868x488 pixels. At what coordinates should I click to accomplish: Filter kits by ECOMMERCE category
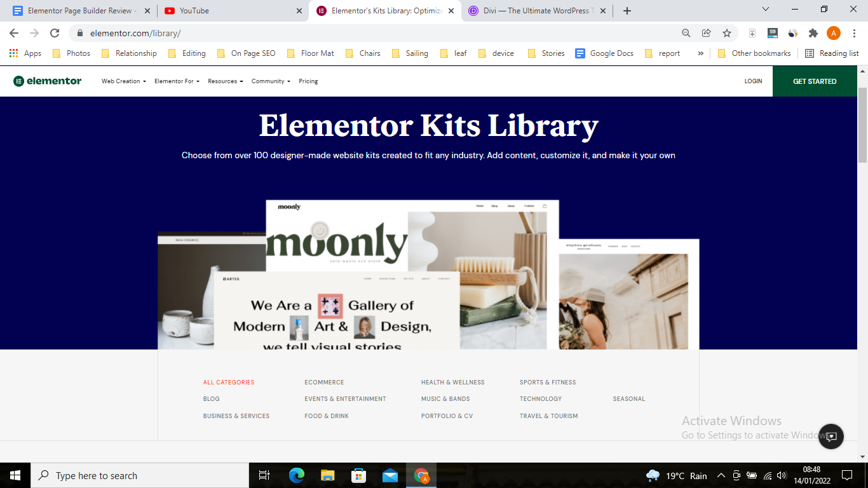[x=324, y=383]
